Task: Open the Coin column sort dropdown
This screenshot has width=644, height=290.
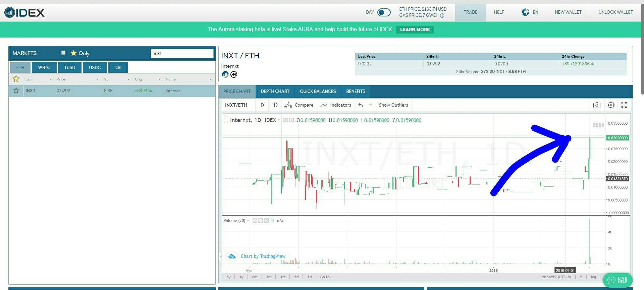Action: 50,79
